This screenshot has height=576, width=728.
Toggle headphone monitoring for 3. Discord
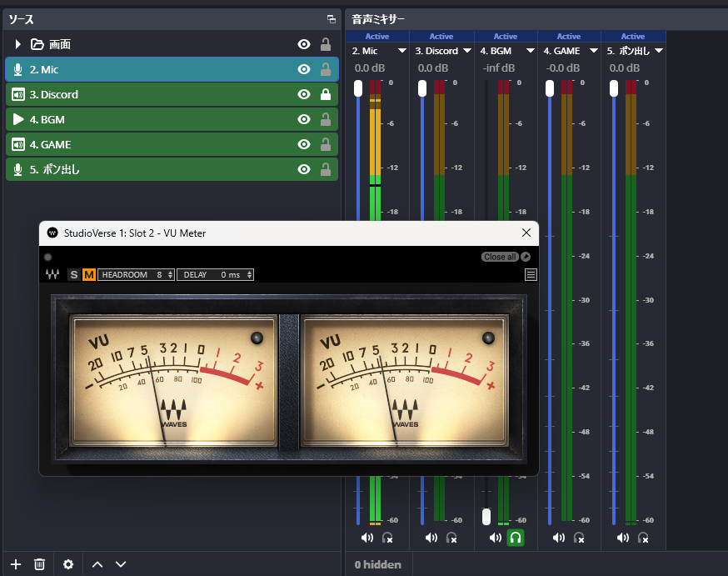[x=451, y=538]
